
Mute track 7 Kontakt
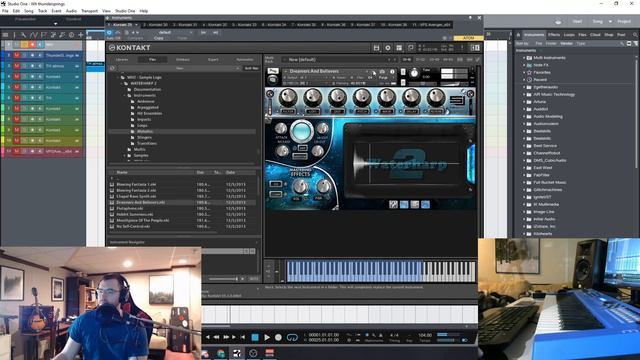point(17,109)
